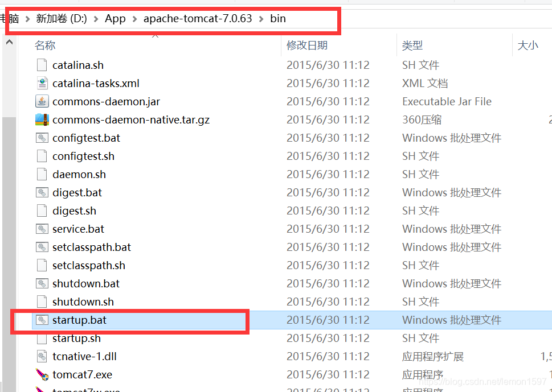Select the file name configtest.sh
This screenshot has height=392, width=552.
point(83,156)
